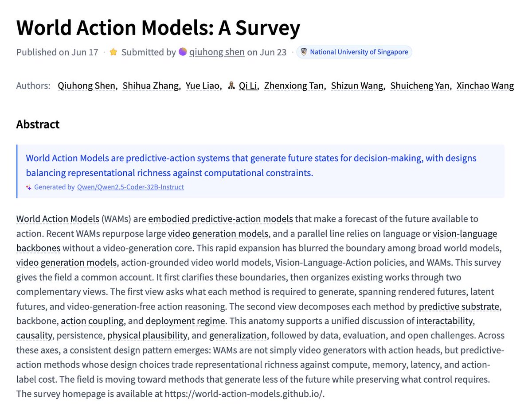
Task: Open the Qi Li author link
Action: [248, 86]
